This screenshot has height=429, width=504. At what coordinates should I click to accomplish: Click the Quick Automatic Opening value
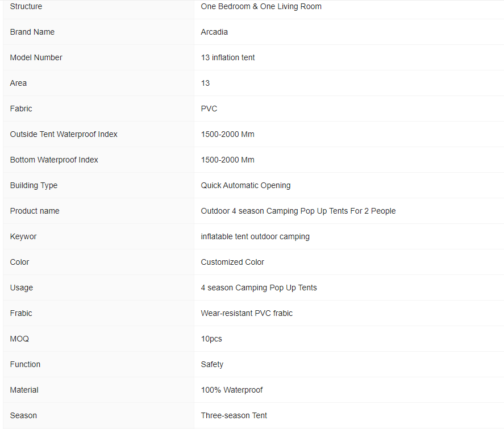point(245,185)
